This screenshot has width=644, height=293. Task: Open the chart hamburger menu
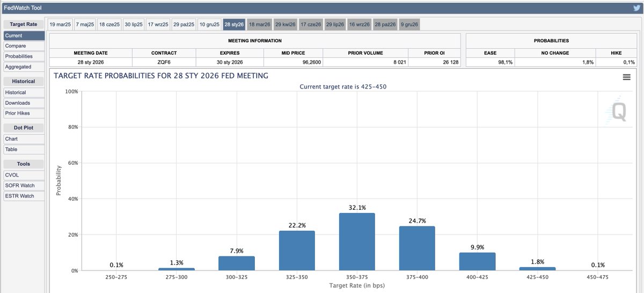click(x=626, y=77)
